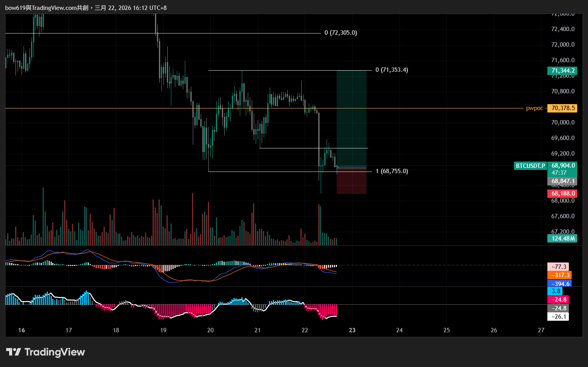This screenshot has height=367, width=588.
Task: Click the date label 17 on time axis
Action: 69,330
